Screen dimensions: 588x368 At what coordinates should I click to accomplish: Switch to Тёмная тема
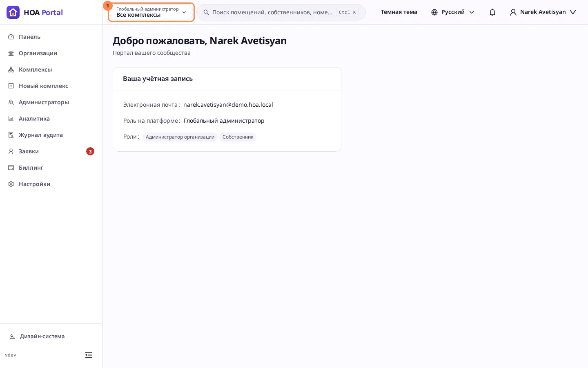click(399, 12)
